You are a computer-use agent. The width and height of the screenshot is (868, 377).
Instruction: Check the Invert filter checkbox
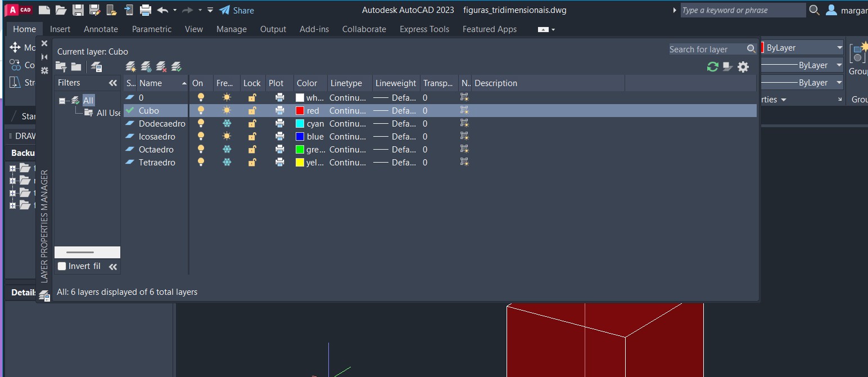62,266
